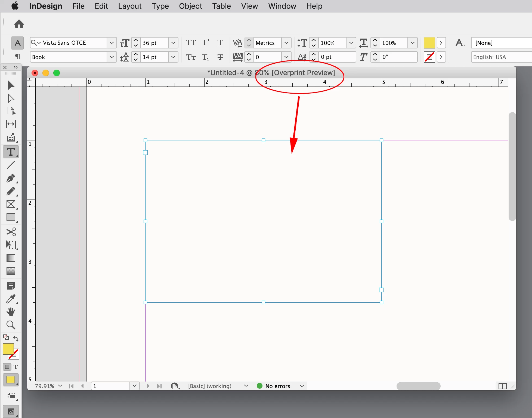Select the Scissors tool

pos(11,232)
